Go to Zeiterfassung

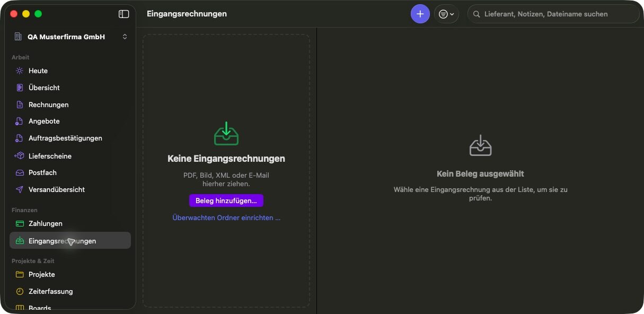tap(70, 291)
